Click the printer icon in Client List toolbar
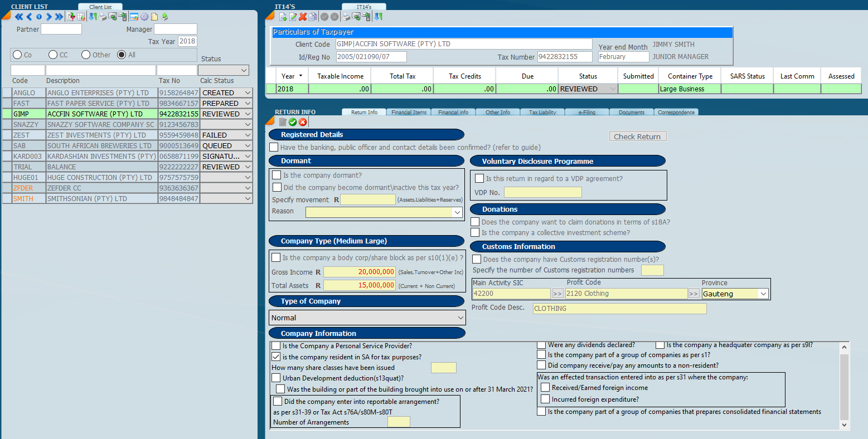Screen dimensions: 868x439 pyautogui.click(x=103, y=17)
